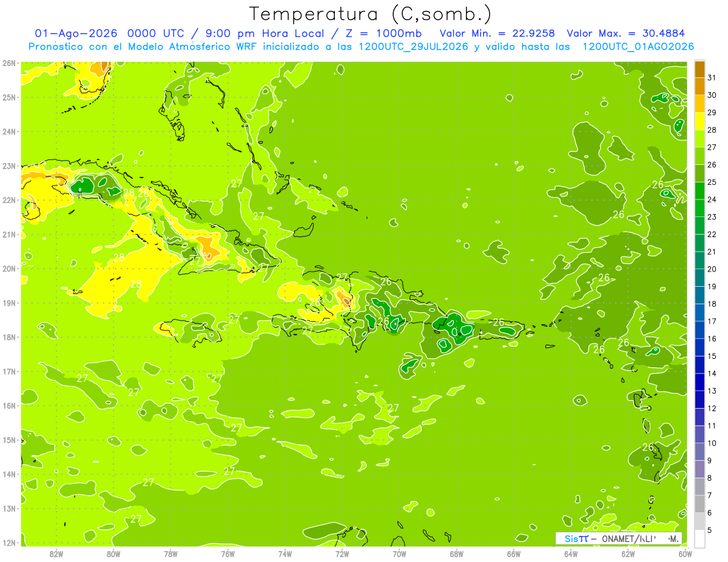Click the "20N" latitude axis label
The image size is (728, 562).
click(9, 269)
